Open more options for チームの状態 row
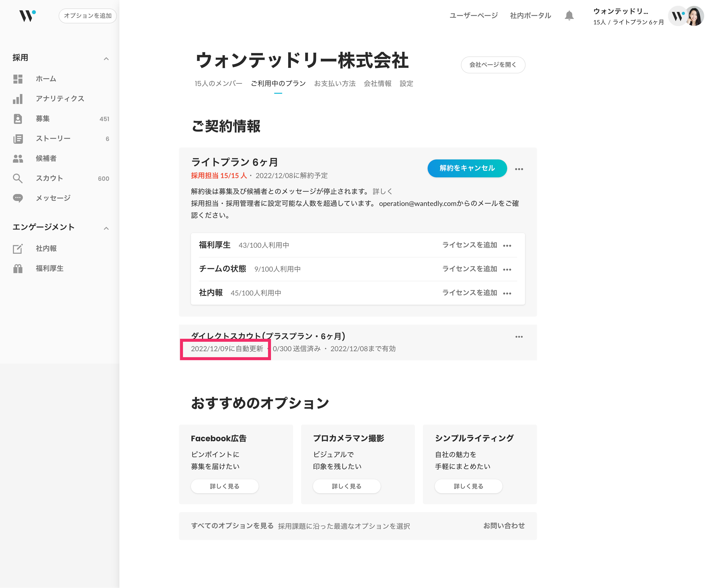The height and width of the screenshot is (588, 716). [507, 270]
